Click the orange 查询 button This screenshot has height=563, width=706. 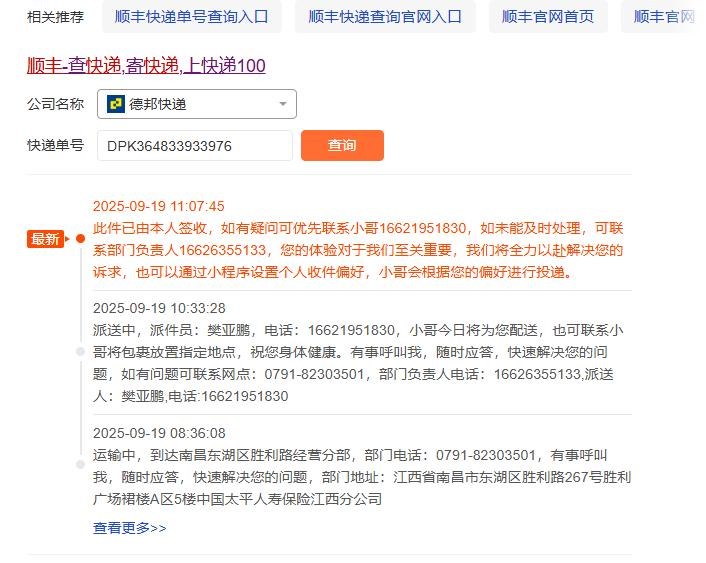pos(342,145)
